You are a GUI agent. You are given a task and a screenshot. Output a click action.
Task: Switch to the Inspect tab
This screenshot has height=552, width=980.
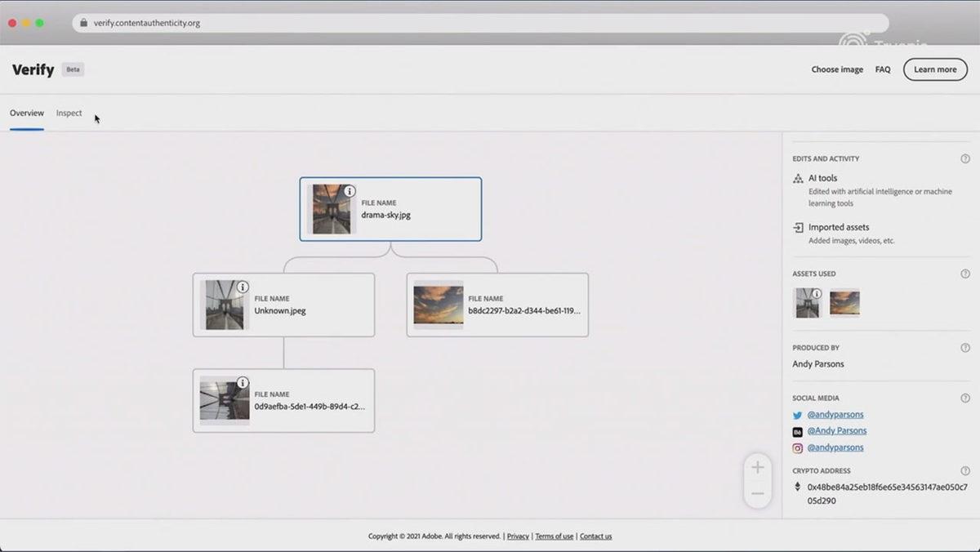(69, 114)
